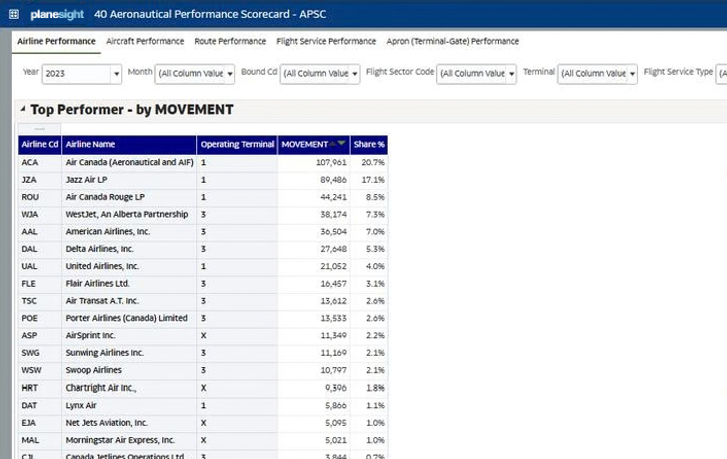Select the WJA airline code cell

point(40,214)
